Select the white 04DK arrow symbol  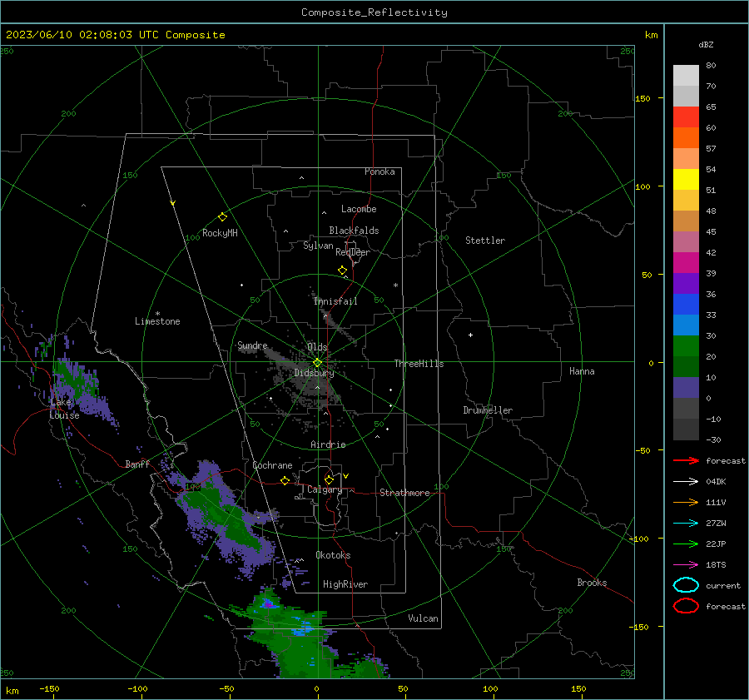686,481
